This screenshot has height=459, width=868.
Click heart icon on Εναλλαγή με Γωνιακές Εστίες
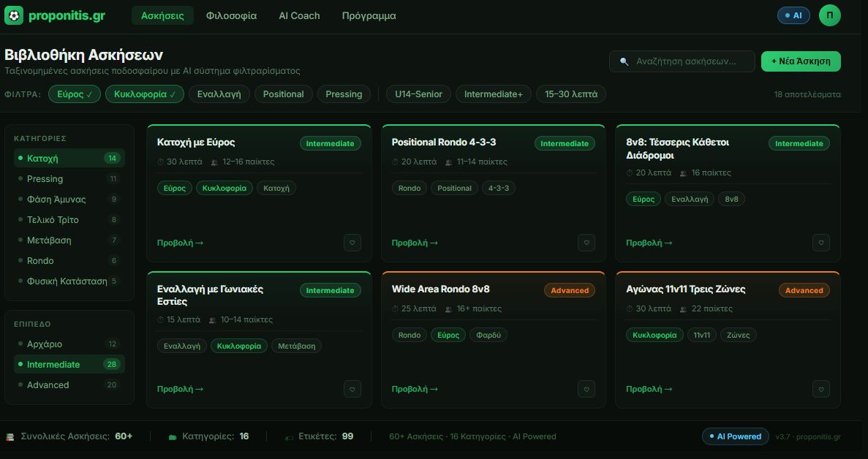pyautogui.click(x=352, y=389)
